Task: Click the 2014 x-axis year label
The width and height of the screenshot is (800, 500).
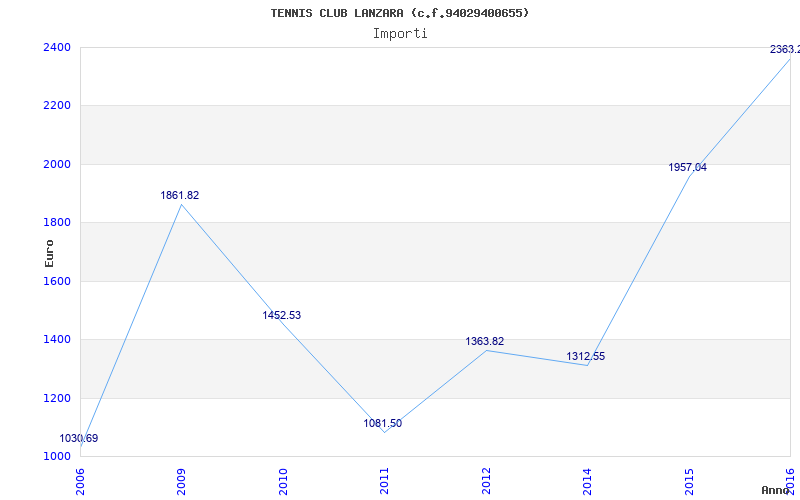Action: click(587, 481)
